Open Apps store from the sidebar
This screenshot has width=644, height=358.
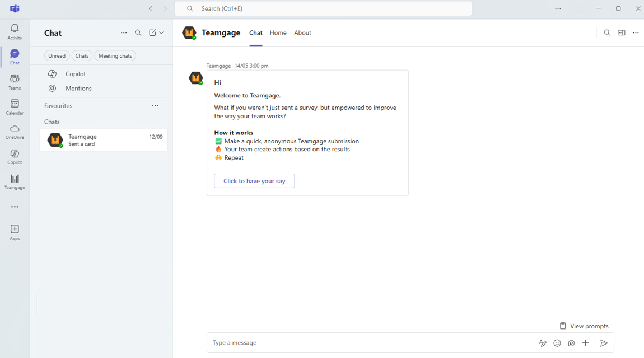click(x=15, y=232)
